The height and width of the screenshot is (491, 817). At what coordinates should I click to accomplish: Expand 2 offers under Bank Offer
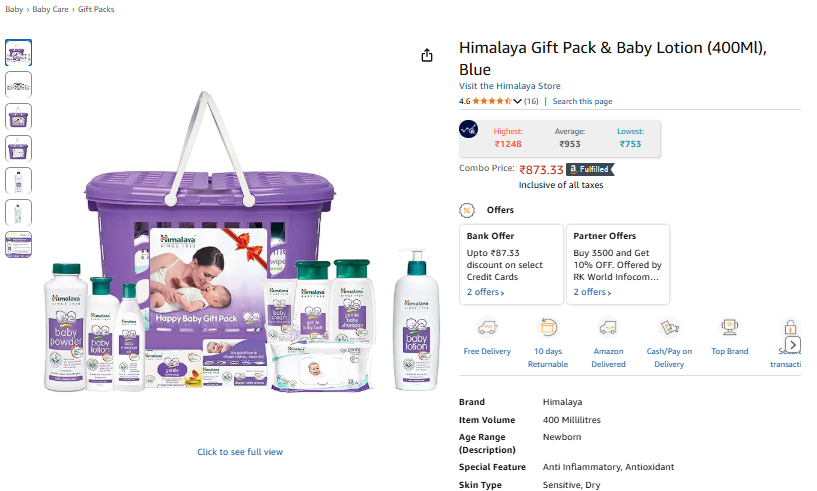(x=485, y=292)
